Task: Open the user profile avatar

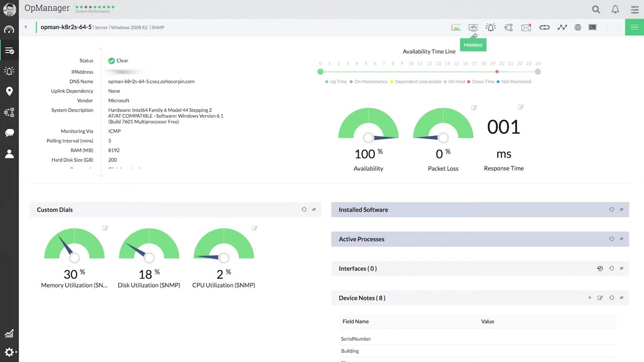Action: click(9, 9)
